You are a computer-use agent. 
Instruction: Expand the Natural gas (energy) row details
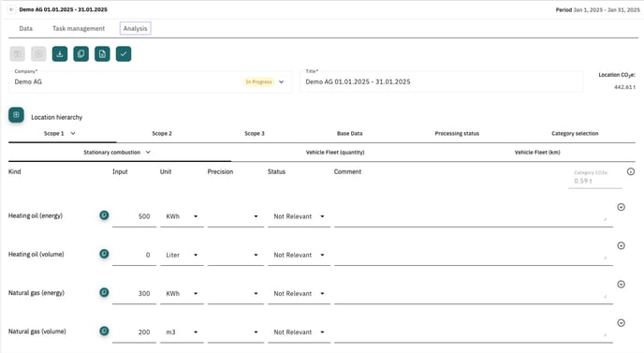pos(621,285)
